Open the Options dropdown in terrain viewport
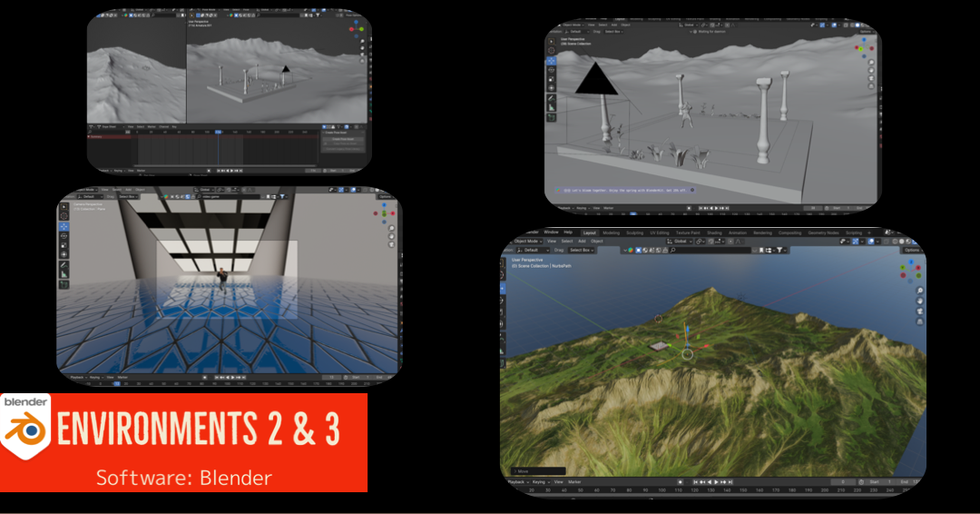The height and width of the screenshot is (514, 980). (911, 250)
